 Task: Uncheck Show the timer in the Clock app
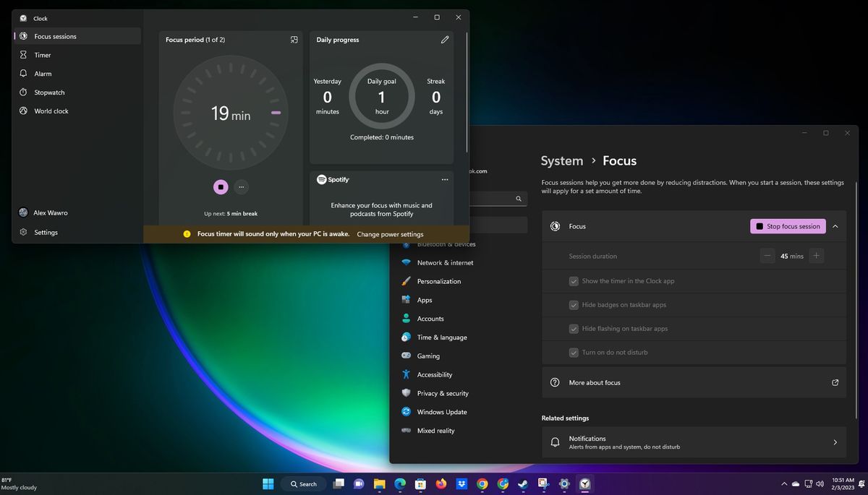574,281
